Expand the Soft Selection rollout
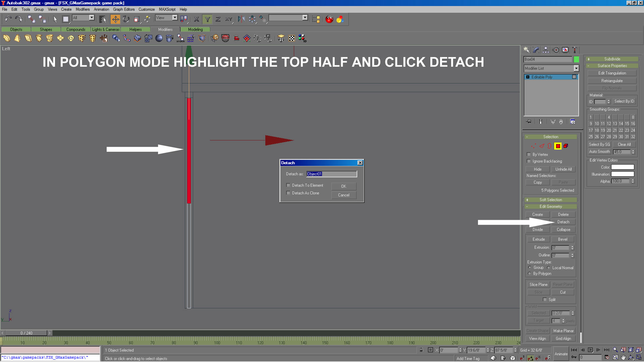This screenshot has height=362, width=644. (551, 200)
